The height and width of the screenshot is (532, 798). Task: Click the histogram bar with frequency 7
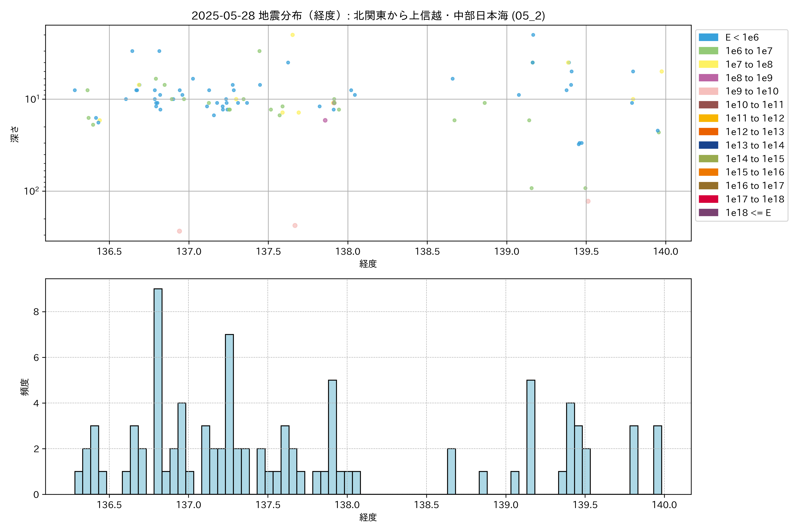(229, 414)
